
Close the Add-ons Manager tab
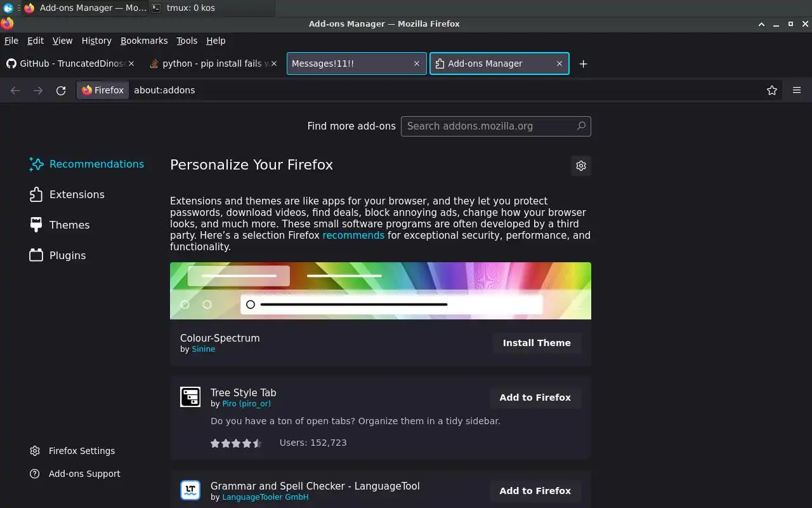(x=560, y=63)
